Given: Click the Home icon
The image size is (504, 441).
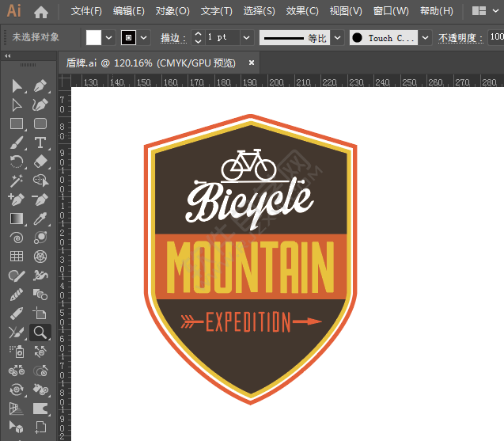Looking at the screenshot, I should point(41,12).
